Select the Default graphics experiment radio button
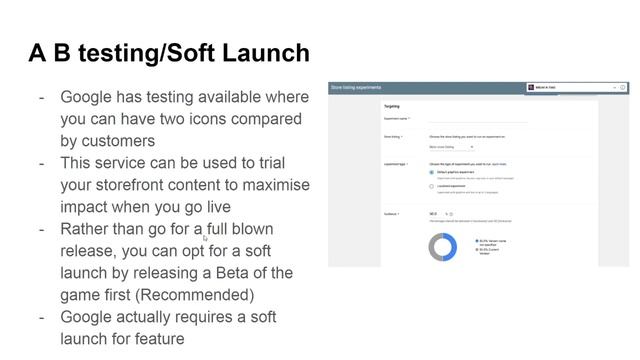Screen dimensions: 640x360 click(431, 173)
